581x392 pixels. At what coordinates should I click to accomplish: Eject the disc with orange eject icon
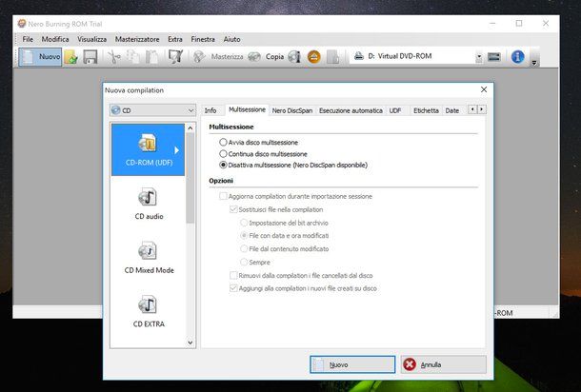[x=314, y=57]
